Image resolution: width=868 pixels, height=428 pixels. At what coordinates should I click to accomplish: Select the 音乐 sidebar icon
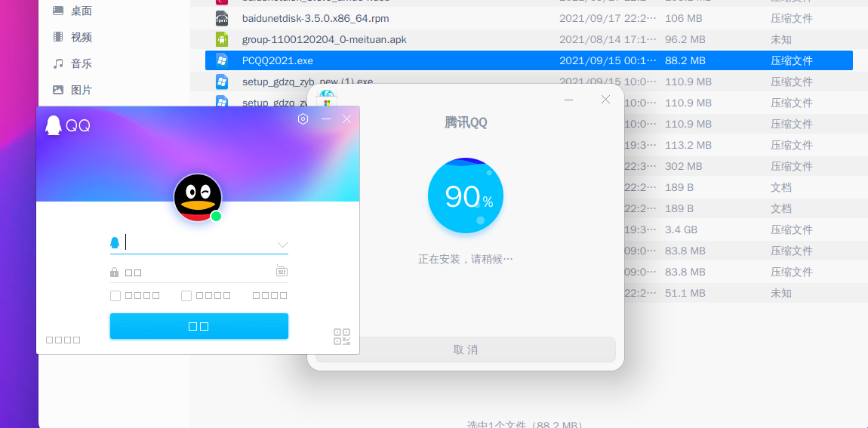pyautogui.click(x=58, y=63)
